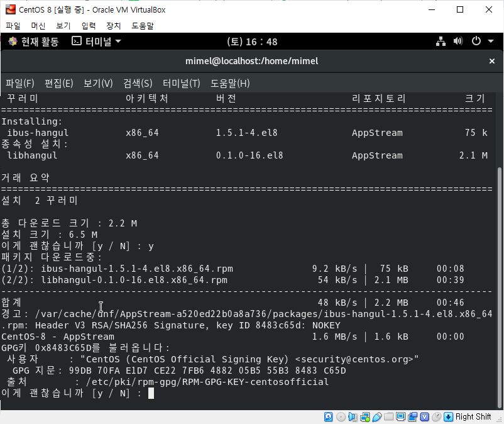Click the libhangul package row name
This screenshot has width=504, height=424.
point(32,155)
